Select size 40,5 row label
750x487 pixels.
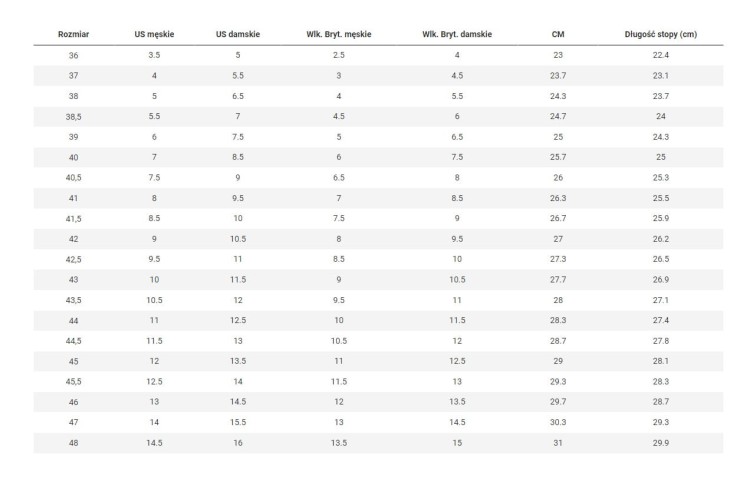73,178
